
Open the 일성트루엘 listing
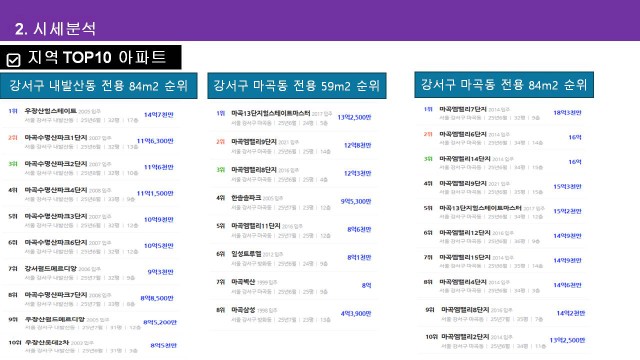[246, 254]
